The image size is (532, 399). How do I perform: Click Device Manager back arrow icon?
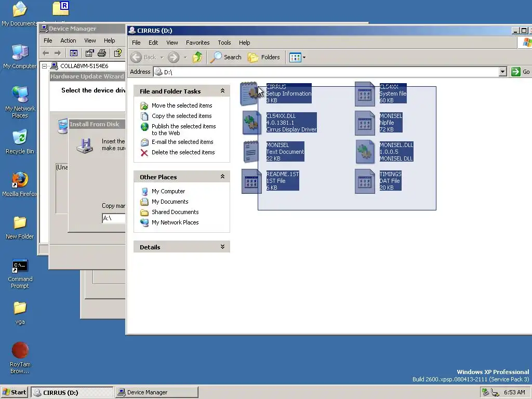click(x=46, y=54)
